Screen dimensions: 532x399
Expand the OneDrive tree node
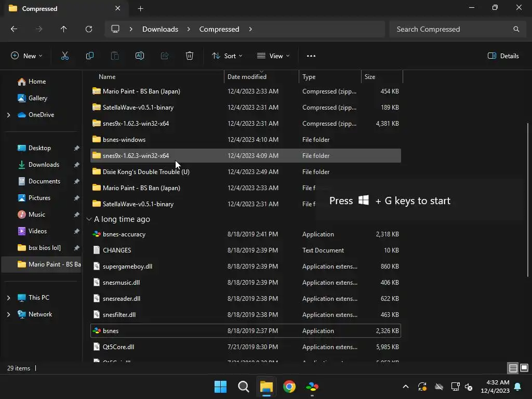(x=8, y=115)
